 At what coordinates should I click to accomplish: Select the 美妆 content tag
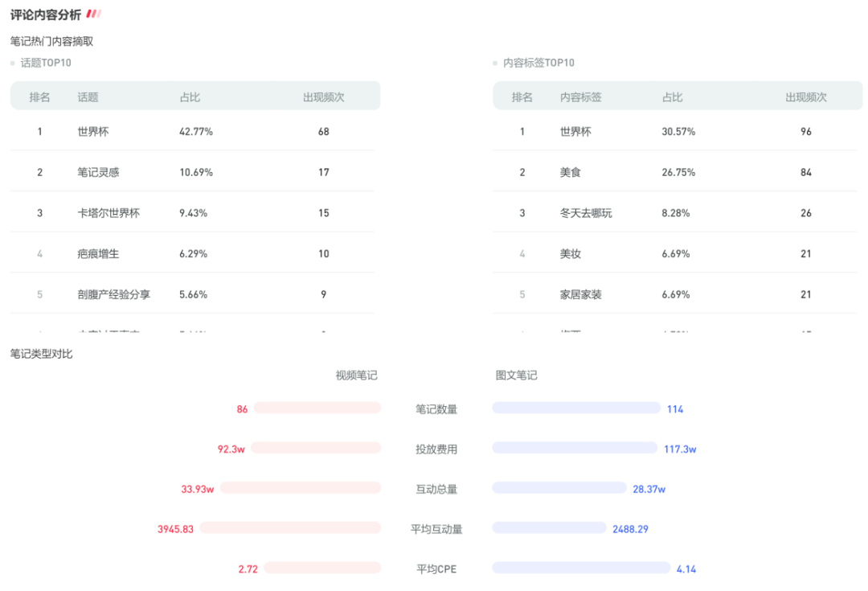point(571,254)
